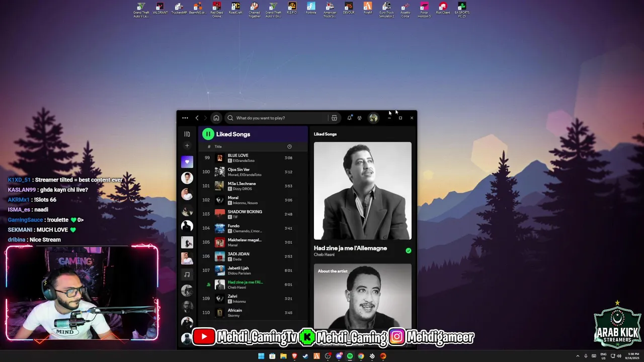Open the Dizzy DROS artist link
Screen dimensions: 644x362
243,189
